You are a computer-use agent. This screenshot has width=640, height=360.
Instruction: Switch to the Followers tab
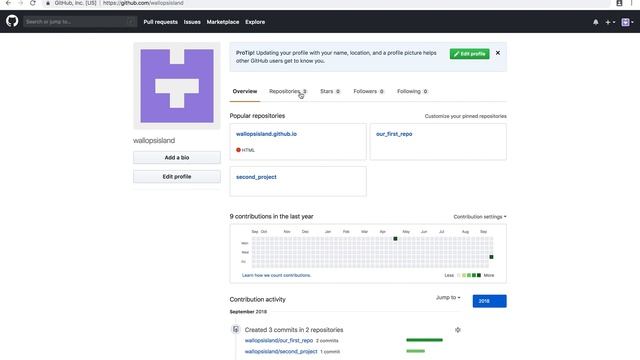pyautogui.click(x=369, y=91)
